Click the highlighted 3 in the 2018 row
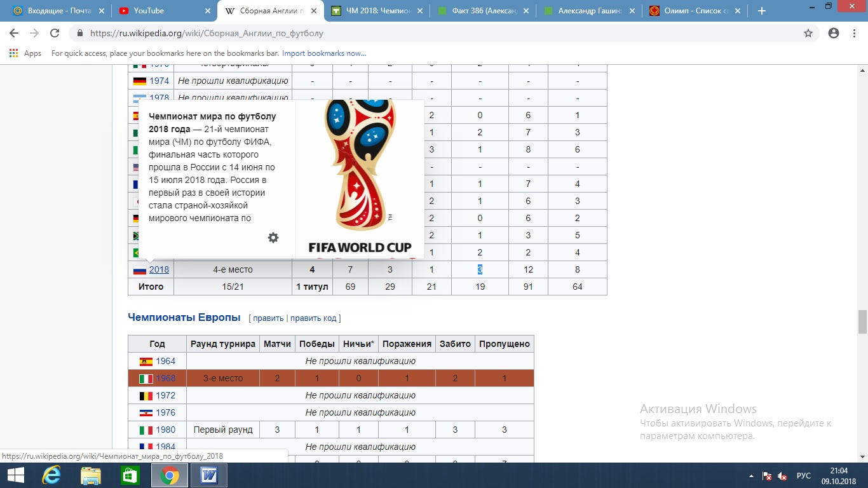 [x=480, y=269]
